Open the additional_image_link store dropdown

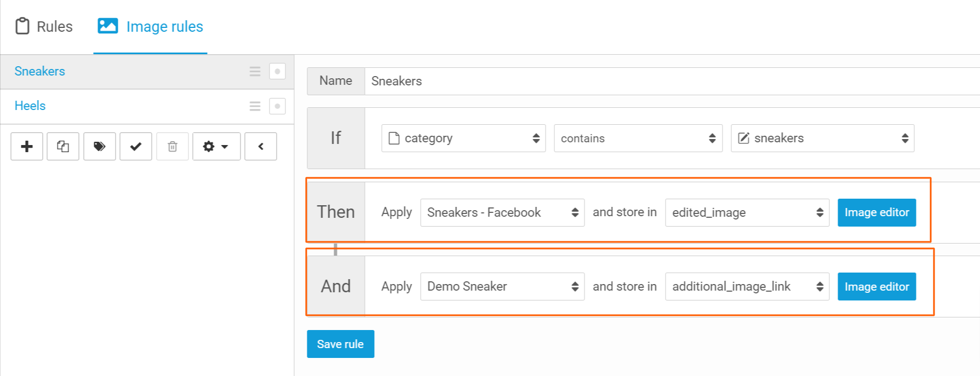pos(747,287)
